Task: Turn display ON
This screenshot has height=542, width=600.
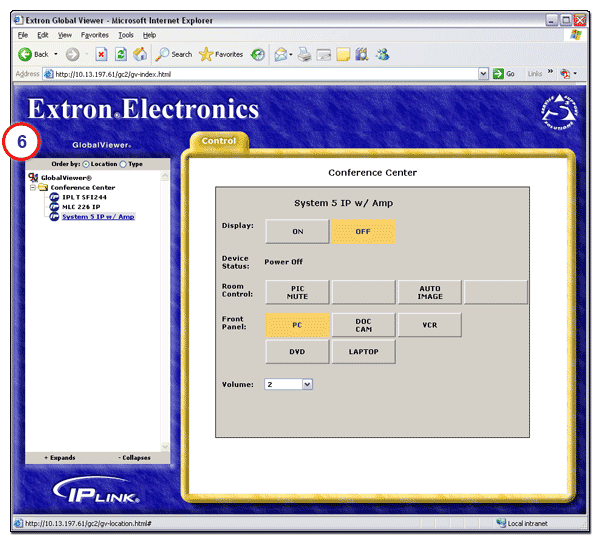Action: (297, 231)
